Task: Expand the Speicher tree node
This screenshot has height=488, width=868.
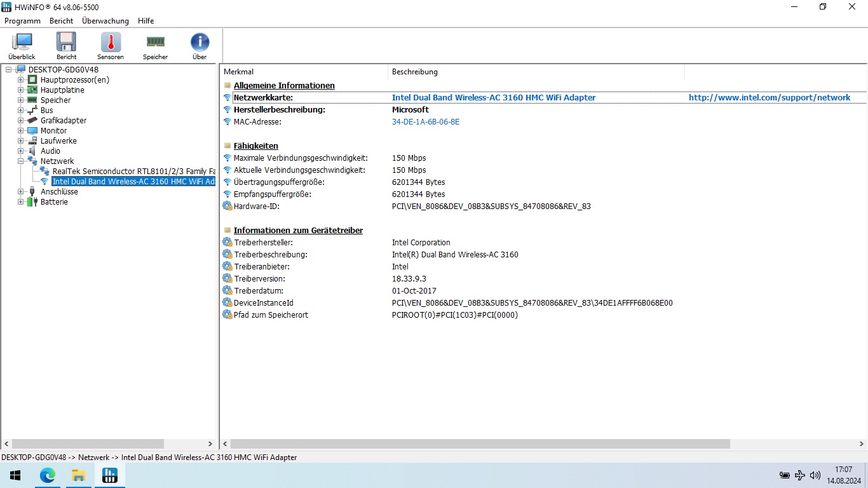Action: click(21, 100)
